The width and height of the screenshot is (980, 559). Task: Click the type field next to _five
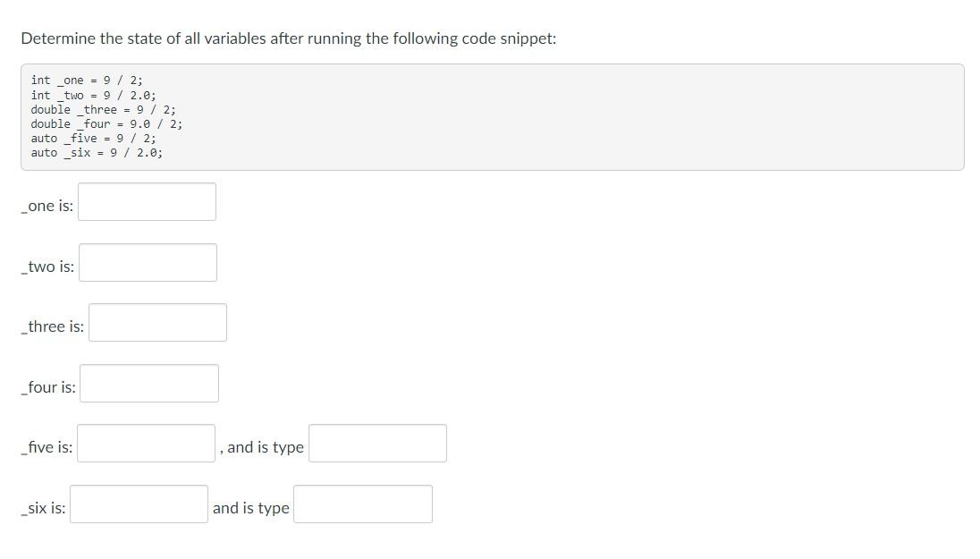[x=377, y=442]
